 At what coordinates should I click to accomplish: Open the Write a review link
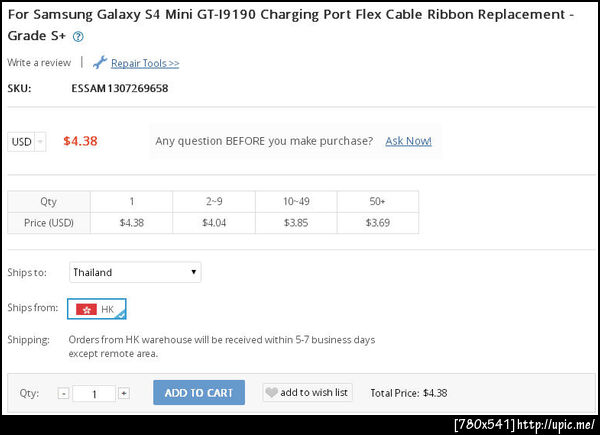[x=39, y=63]
